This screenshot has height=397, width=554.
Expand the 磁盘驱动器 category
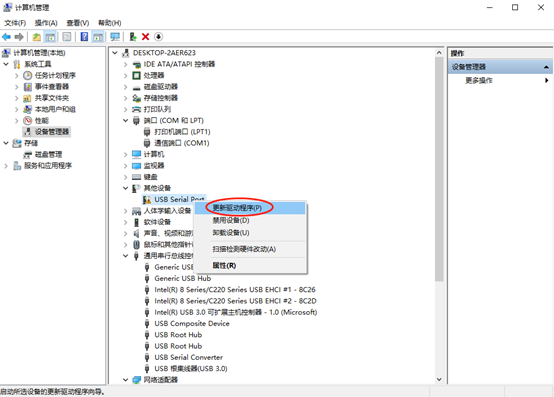(125, 87)
